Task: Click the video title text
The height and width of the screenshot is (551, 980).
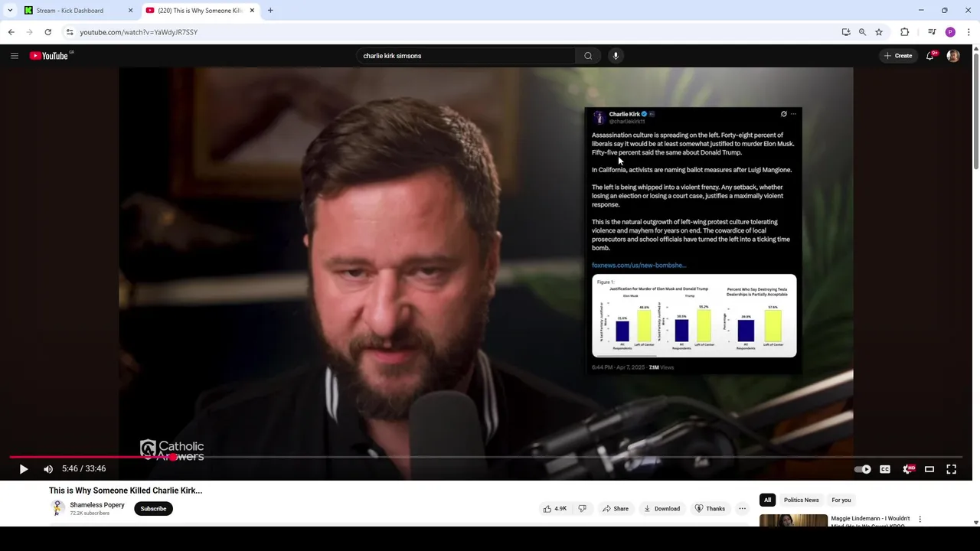Action: click(126, 491)
